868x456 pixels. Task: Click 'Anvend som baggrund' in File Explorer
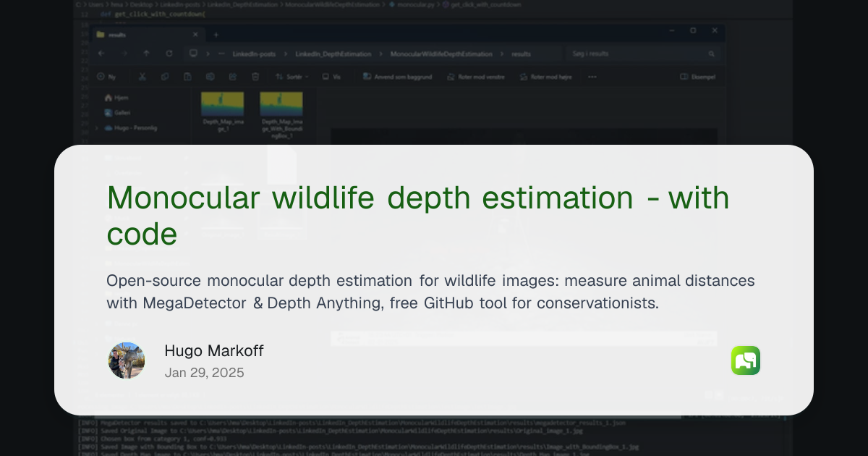pyautogui.click(x=397, y=77)
